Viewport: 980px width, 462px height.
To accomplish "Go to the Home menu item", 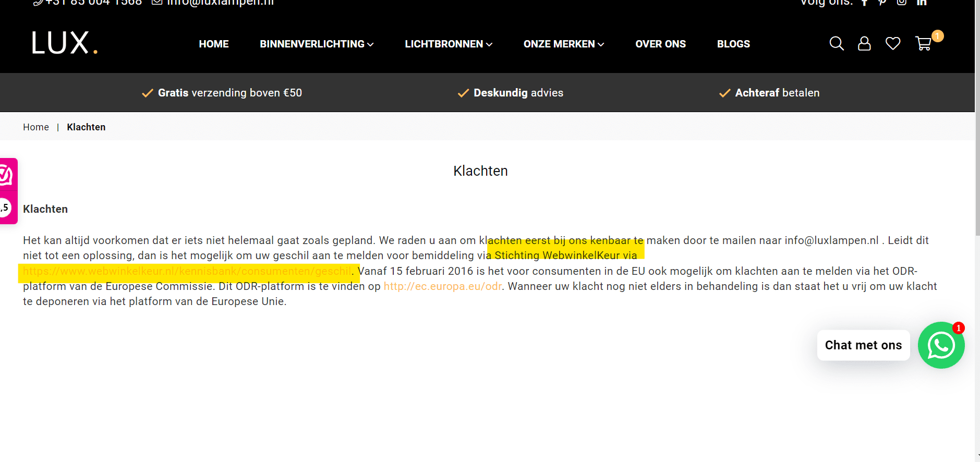I will [214, 44].
